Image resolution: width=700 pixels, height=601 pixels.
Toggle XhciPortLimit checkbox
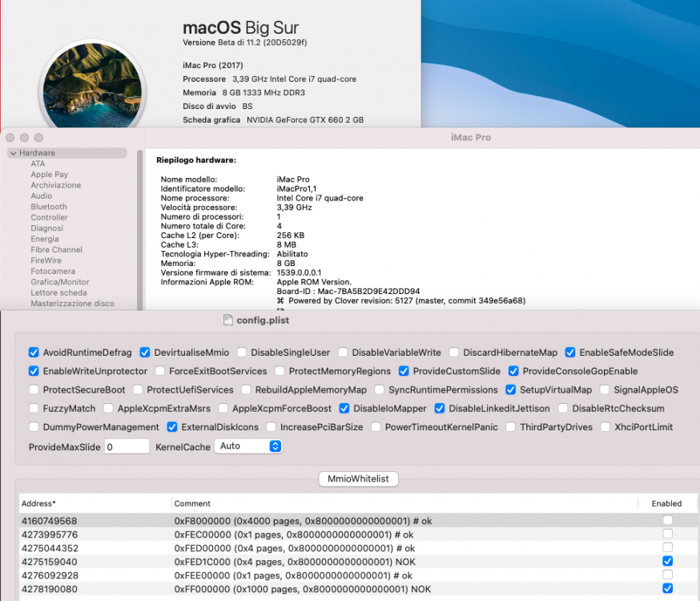pos(605,427)
